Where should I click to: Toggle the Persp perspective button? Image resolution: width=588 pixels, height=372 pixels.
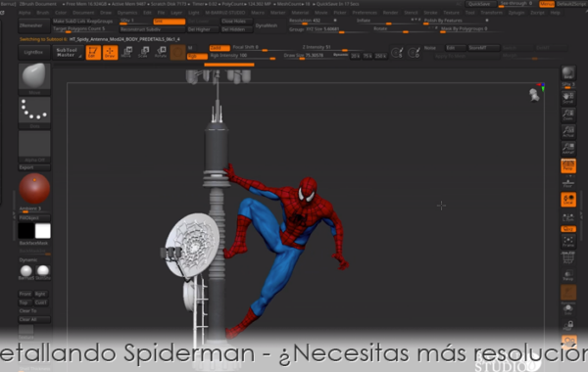point(568,166)
